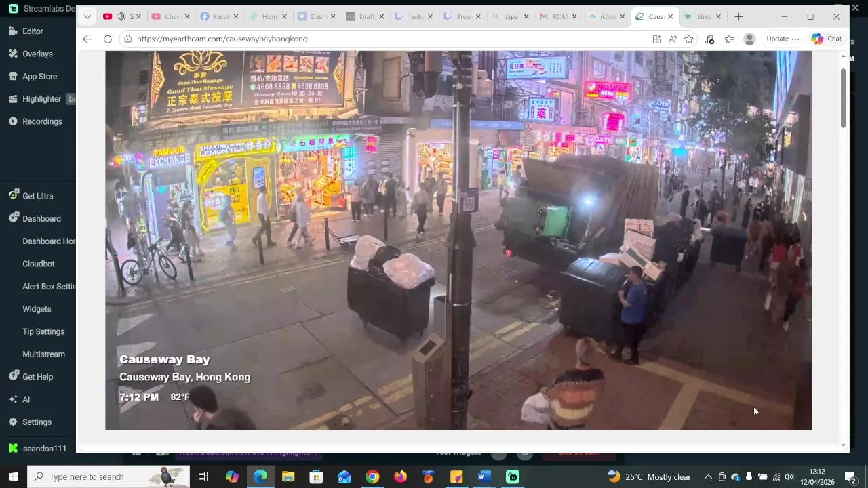Open Tip Settings in Streamlabs sidebar
The image size is (868, 488).
pyautogui.click(x=43, y=331)
